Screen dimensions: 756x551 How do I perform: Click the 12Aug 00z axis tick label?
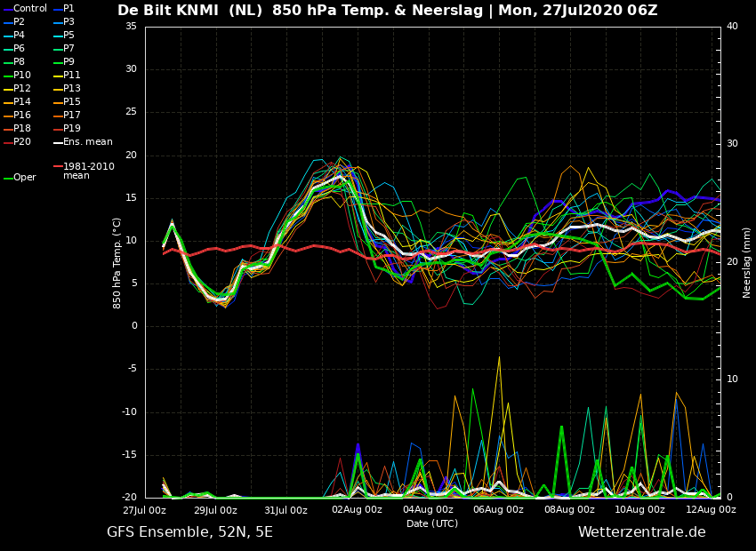[711, 510]
